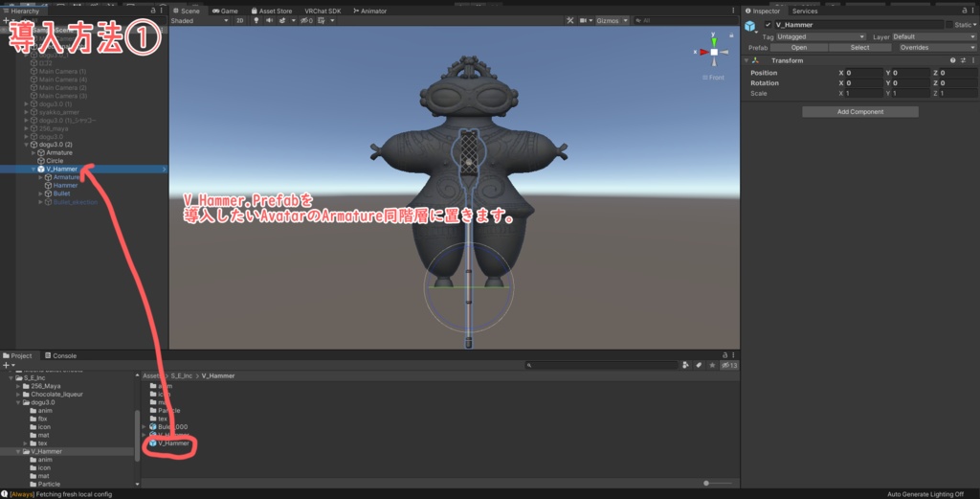Open the Gizmos dropdown

(612, 21)
